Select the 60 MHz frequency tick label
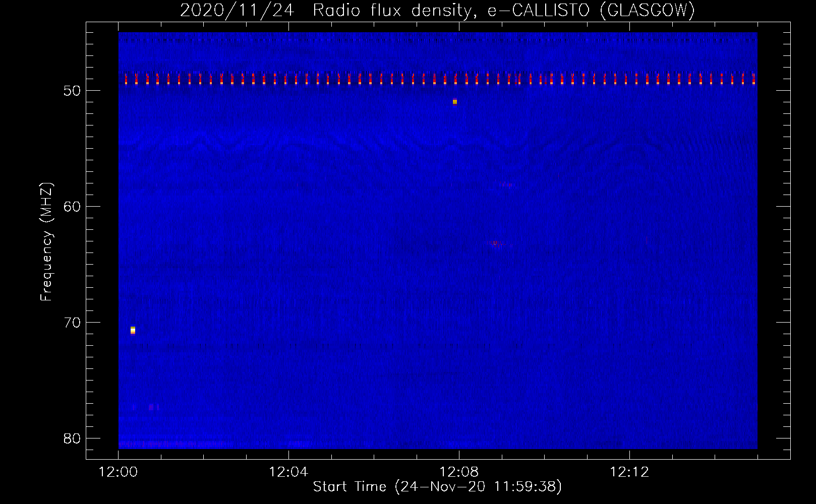 (x=72, y=207)
